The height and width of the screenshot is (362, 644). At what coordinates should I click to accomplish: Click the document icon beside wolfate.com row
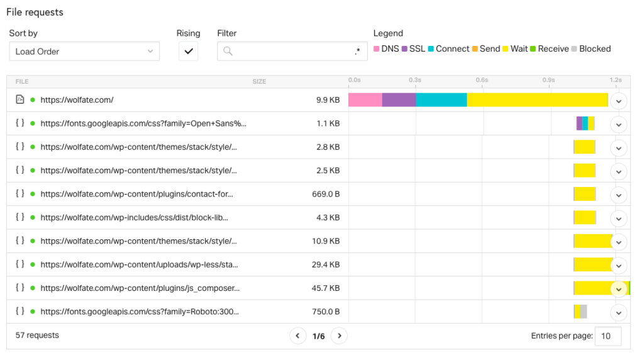pyautogui.click(x=19, y=99)
